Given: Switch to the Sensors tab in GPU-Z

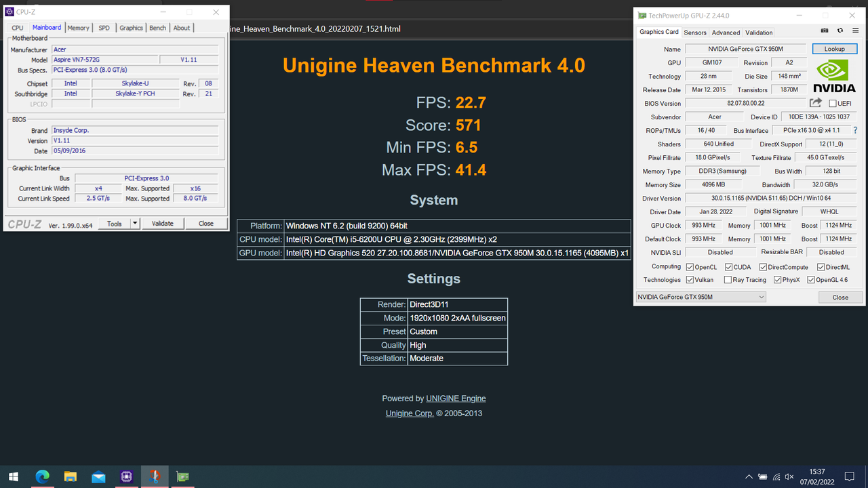Looking at the screenshot, I should pyautogui.click(x=695, y=33).
